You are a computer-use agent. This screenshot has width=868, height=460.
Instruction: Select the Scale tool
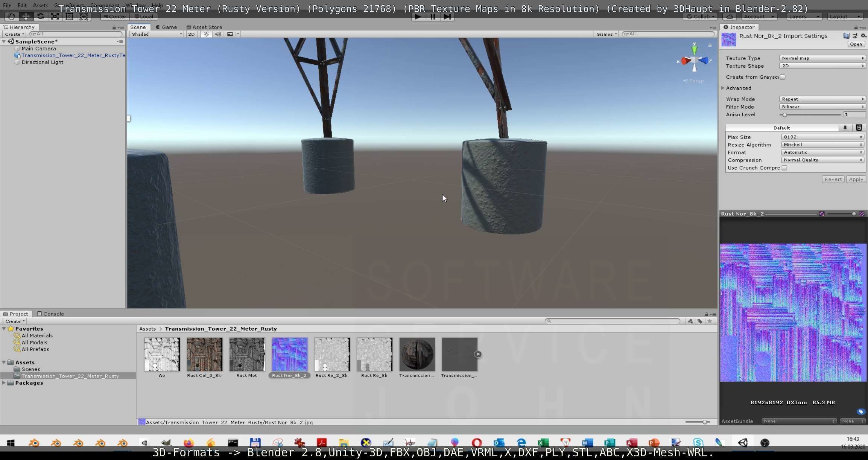click(x=55, y=17)
